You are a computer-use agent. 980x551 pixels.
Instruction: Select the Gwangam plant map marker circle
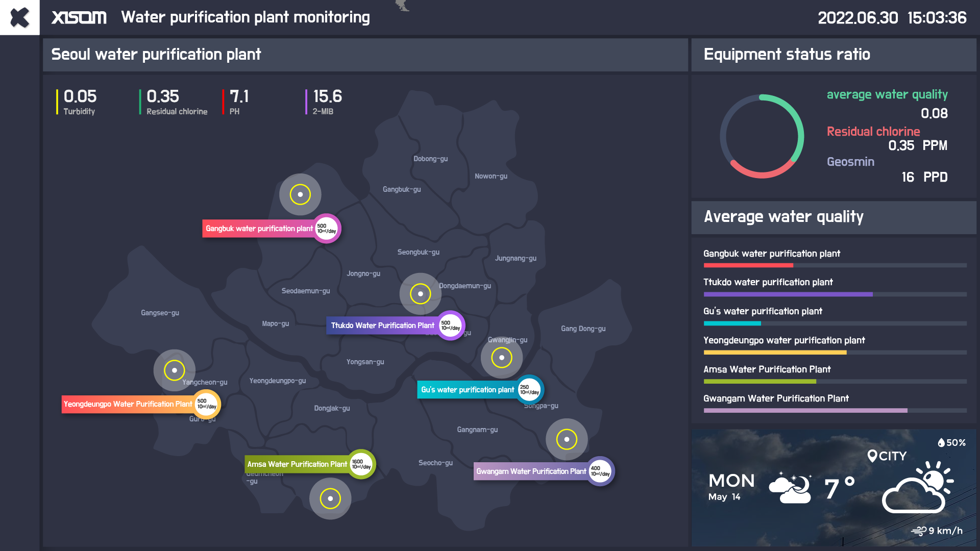567,439
